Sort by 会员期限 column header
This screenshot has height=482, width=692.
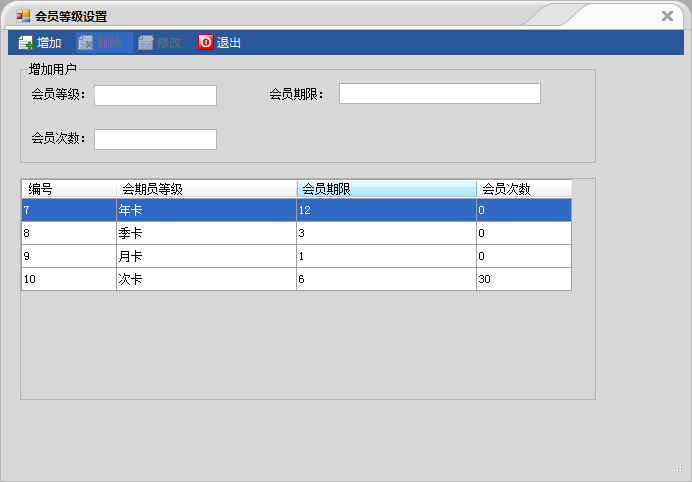pos(386,189)
